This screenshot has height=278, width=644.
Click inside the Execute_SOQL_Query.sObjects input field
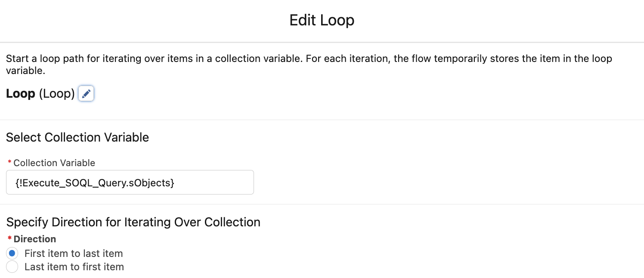[129, 182]
